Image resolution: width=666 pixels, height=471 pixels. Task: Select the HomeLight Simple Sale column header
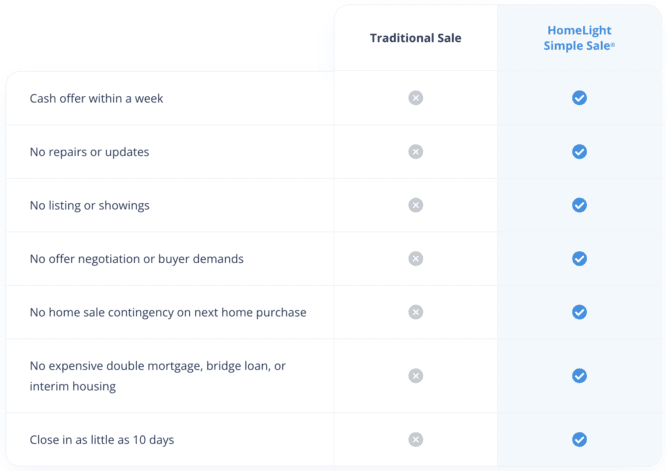coord(579,38)
